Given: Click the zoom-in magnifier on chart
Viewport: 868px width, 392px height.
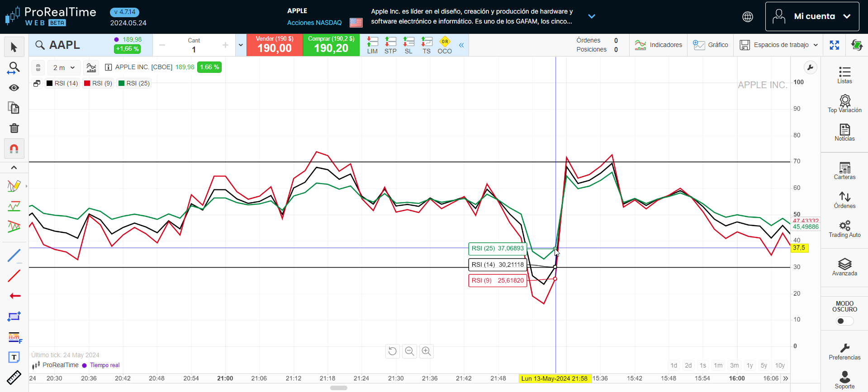Looking at the screenshot, I should pyautogui.click(x=426, y=351).
